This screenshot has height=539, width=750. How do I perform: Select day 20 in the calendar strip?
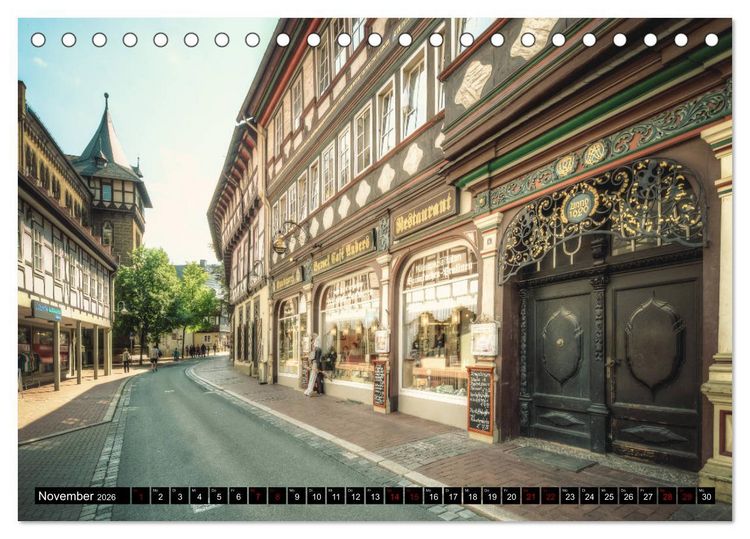tap(512, 495)
